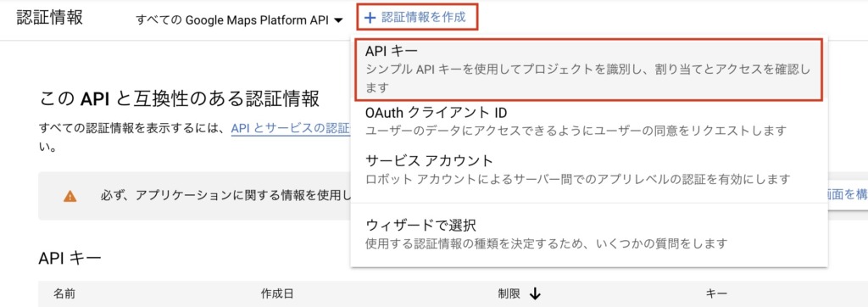Viewport: 868px width, 307px height.
Task: Click the 作成日 column header
Action: pyautogui.click(x=277, y=293)
